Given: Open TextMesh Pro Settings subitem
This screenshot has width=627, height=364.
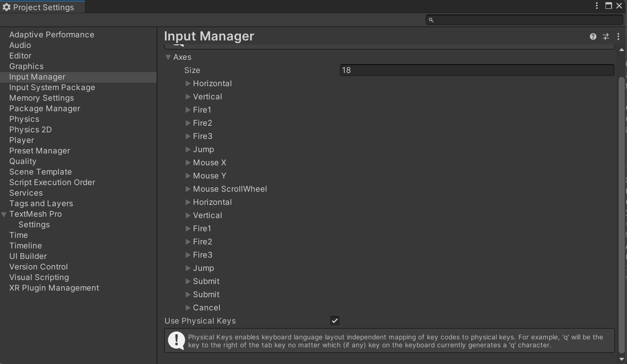Looking at the screenshot, I should coord(34,225).
